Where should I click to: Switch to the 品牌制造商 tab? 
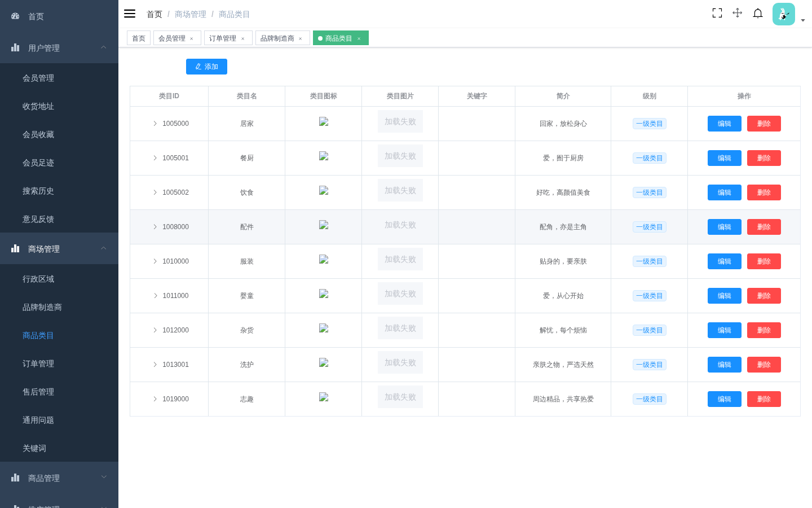click(x=277, y=38)
